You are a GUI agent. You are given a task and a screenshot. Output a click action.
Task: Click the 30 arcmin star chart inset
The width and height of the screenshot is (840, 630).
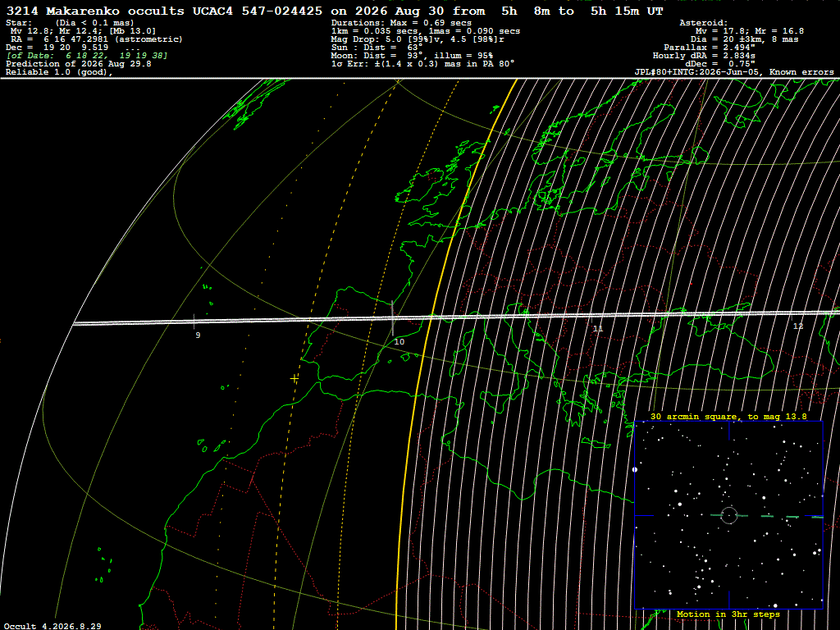tap(728, 515)
